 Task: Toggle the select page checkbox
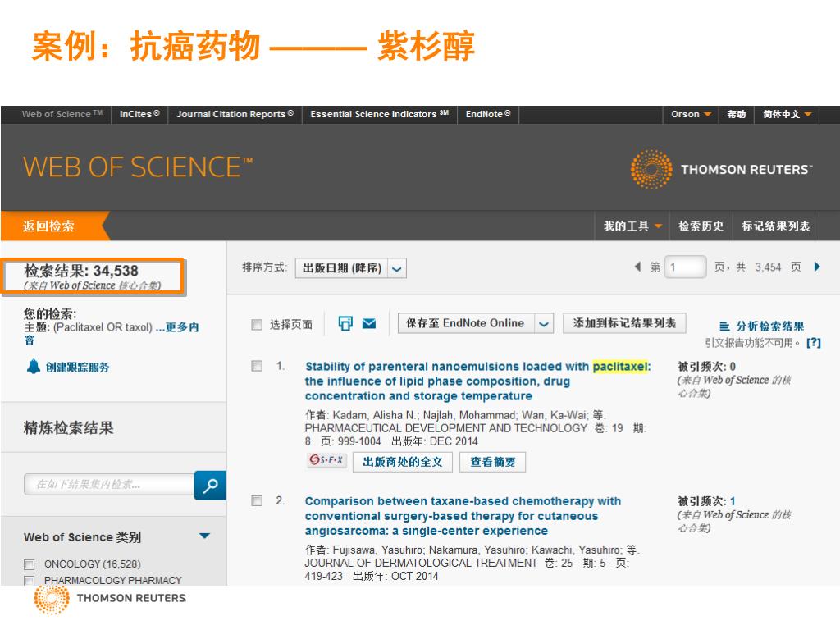(x=257, y=325)
